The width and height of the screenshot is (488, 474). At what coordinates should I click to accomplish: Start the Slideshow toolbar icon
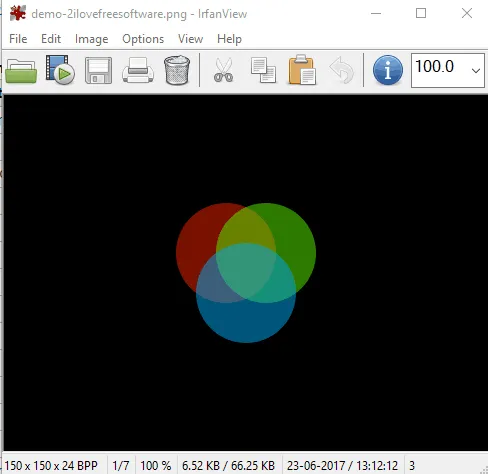tap(60, 70)
